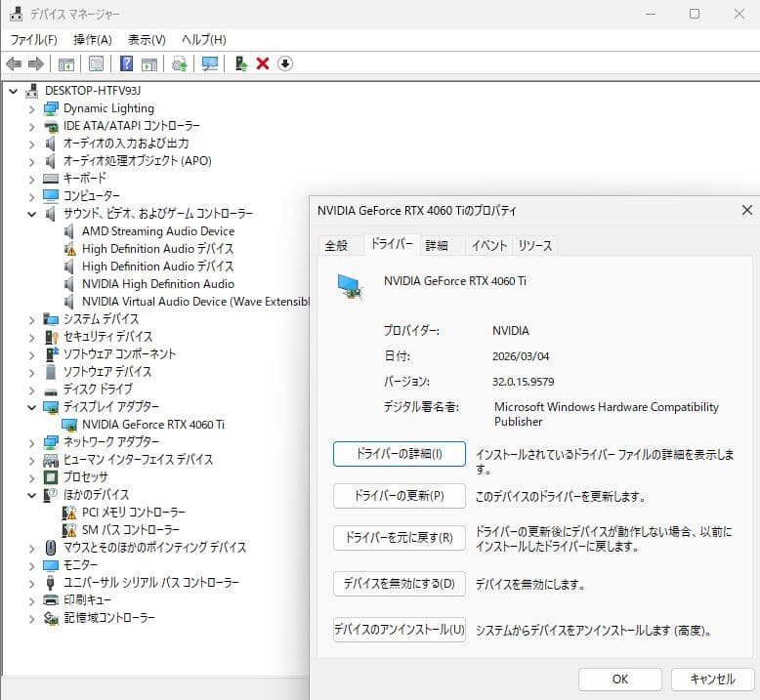The width and height of the screenshot is (760, 700).
Task: Expand the オーディオの入力および出力 category
Action: (32, 144)
